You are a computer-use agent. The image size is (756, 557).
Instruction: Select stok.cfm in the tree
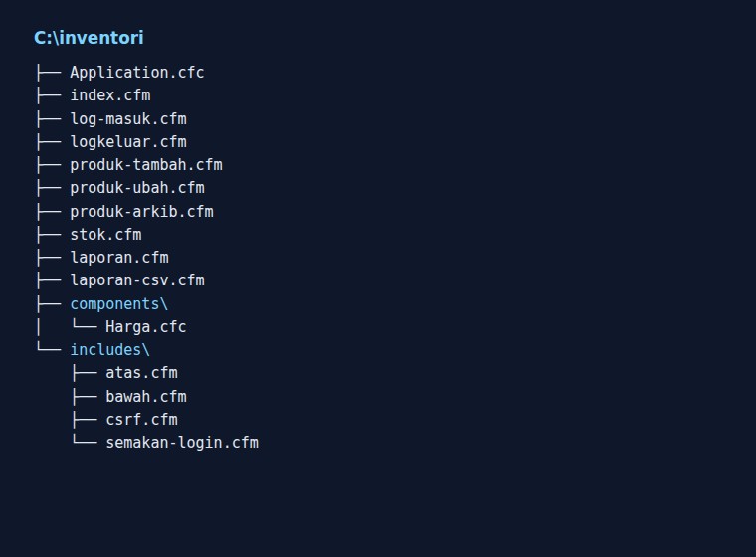click(x=106, y=235)
